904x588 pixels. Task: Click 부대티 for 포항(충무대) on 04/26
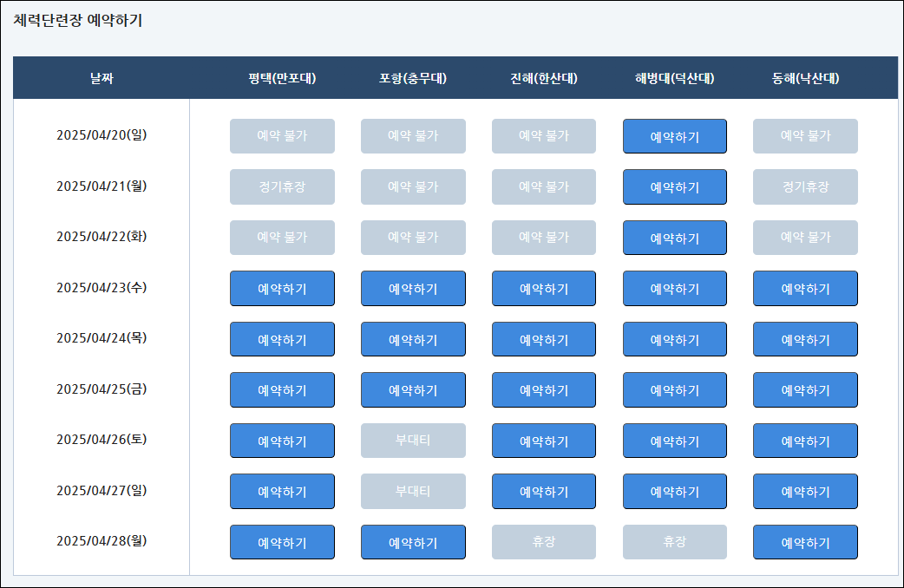click(413, 441)
